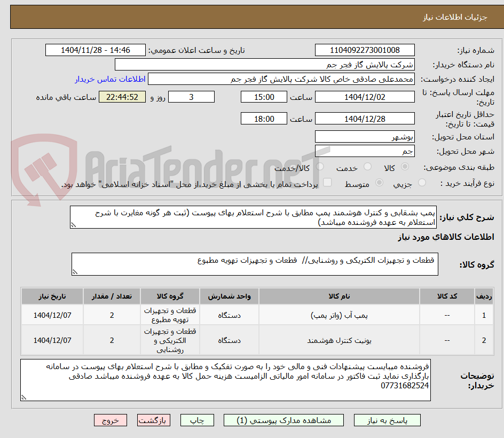Click the 'چاپ' print button
The image size is (504, 438).
(197, 420)
